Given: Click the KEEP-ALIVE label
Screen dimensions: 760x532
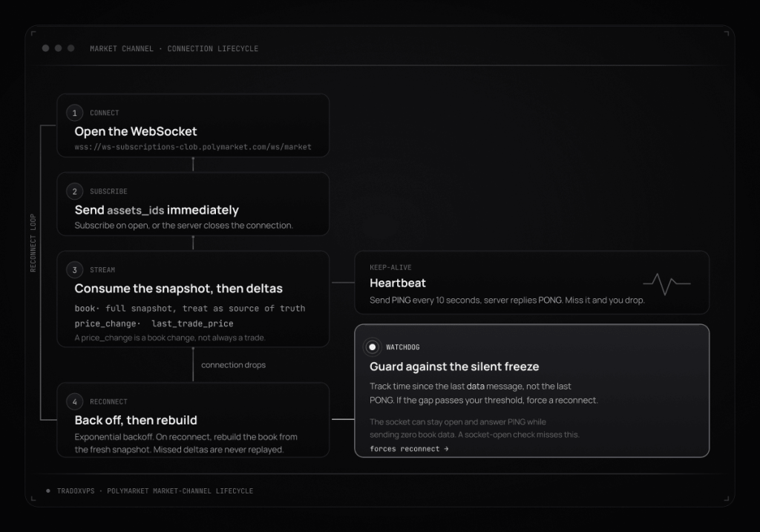Looking at the screenshot, I should point(390,267).
